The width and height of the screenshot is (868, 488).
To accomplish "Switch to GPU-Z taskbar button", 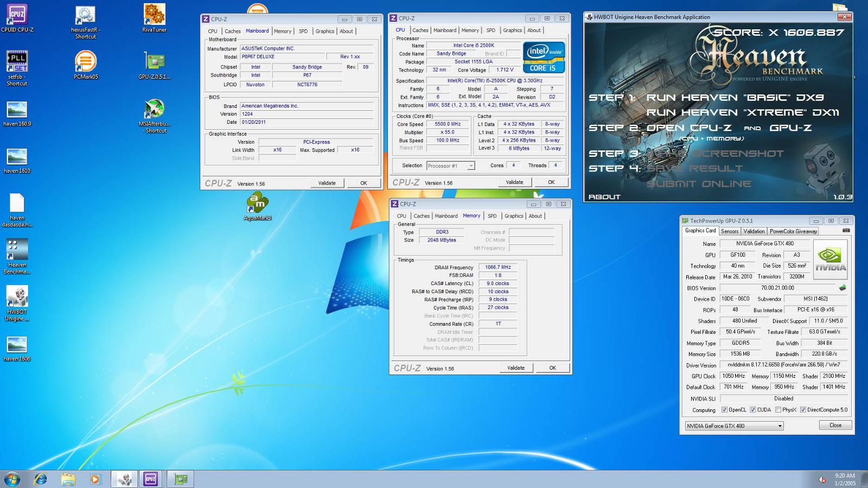I will 180,479.
